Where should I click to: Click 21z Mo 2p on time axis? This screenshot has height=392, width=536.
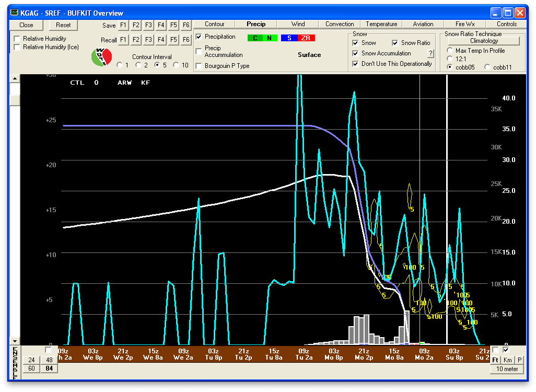pyautogui.click(x=364, y=354)
